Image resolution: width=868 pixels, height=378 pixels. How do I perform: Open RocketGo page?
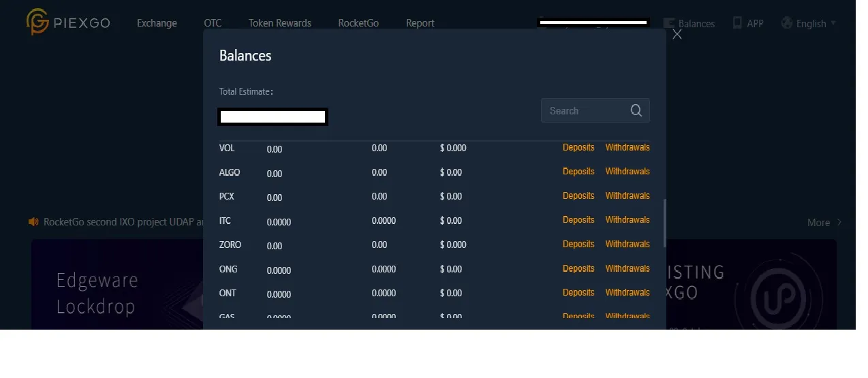pos(358,22)
